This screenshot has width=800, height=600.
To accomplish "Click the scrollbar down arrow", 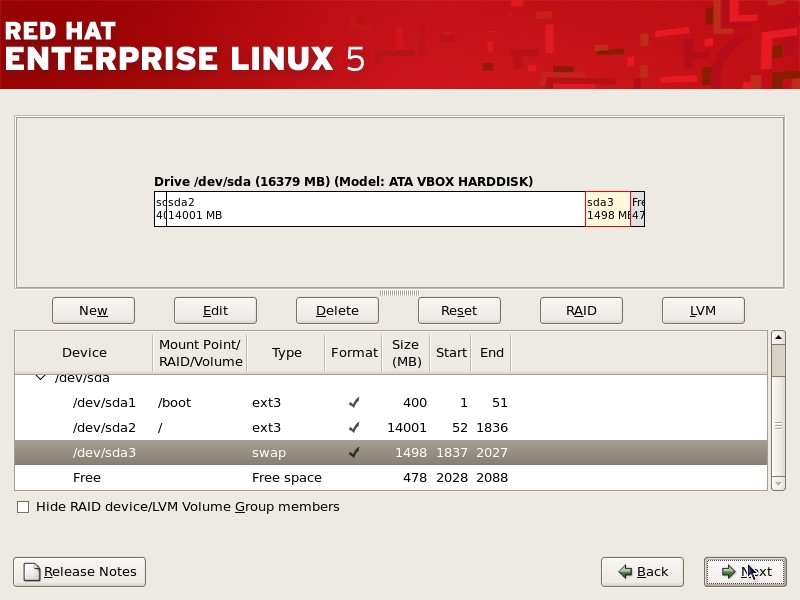I will (x=778, y=483).
